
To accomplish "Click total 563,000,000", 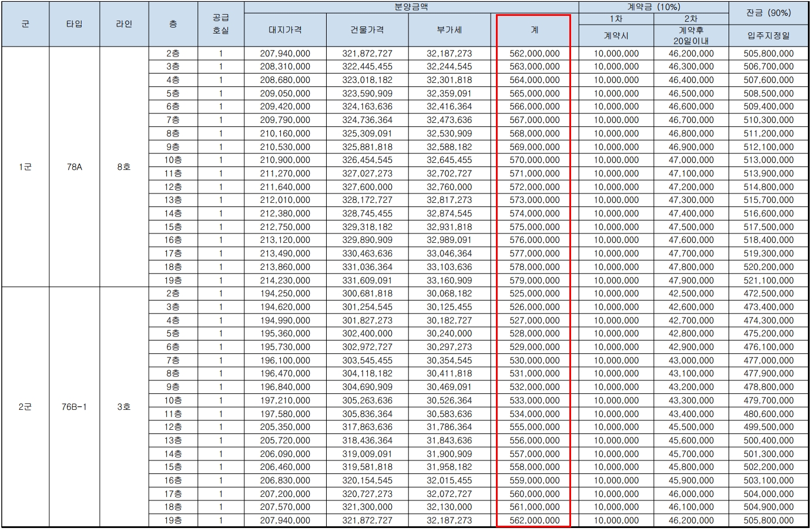I will [x=535, y=67].
